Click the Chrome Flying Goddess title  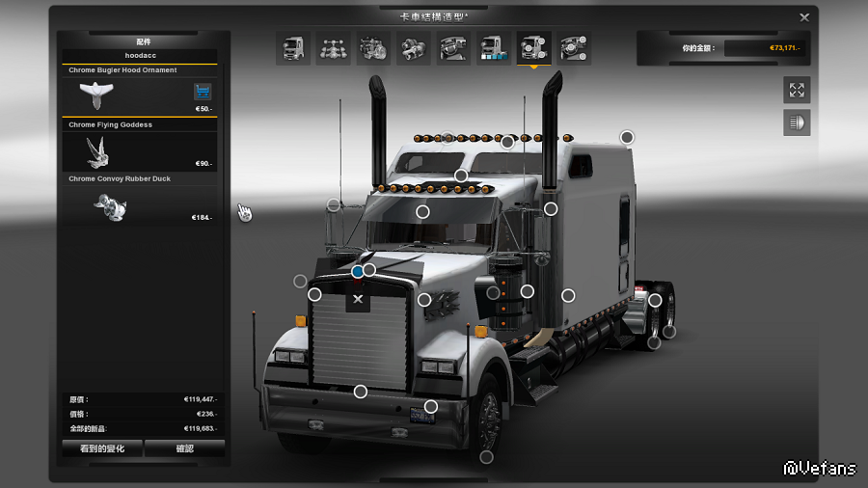pos(110,124)
